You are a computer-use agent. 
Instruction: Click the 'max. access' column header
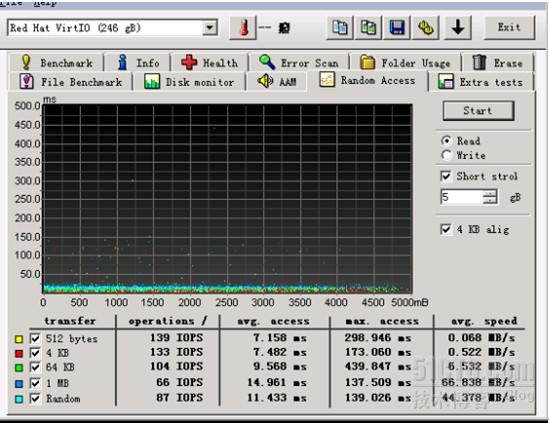tap(382, 321)
